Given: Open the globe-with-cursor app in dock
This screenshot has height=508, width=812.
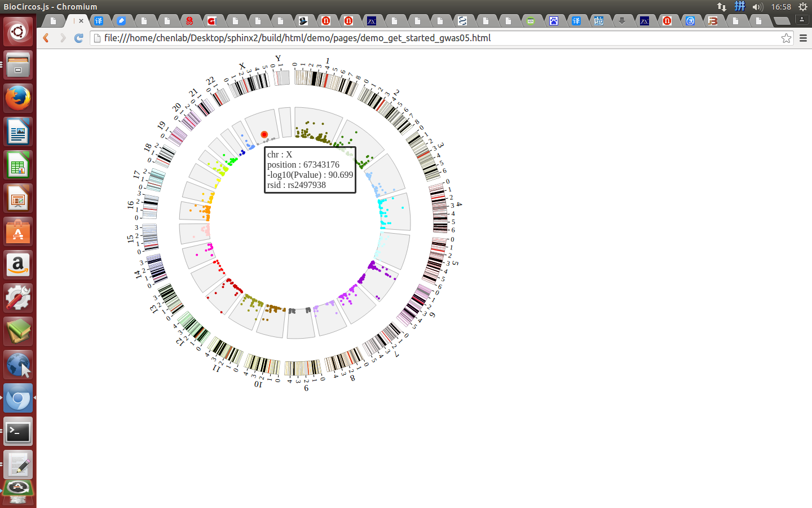Looking at the screenshot, I should (18, 365).
